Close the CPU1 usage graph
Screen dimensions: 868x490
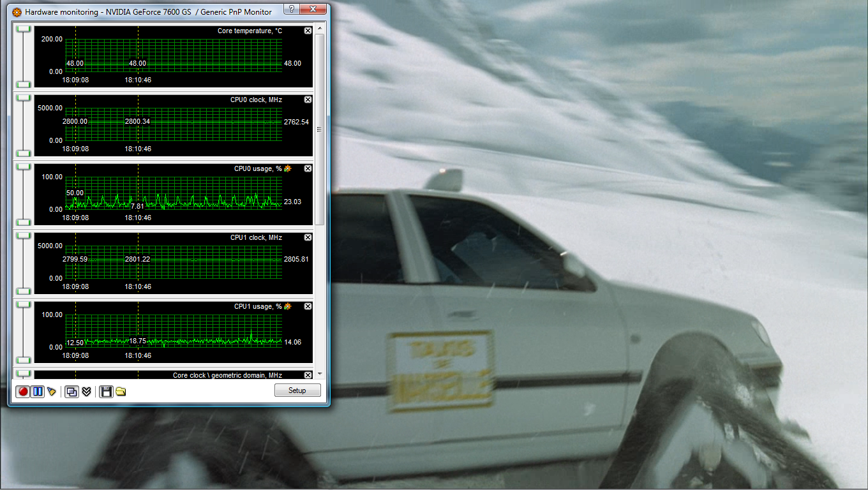[x=308, y=306]
